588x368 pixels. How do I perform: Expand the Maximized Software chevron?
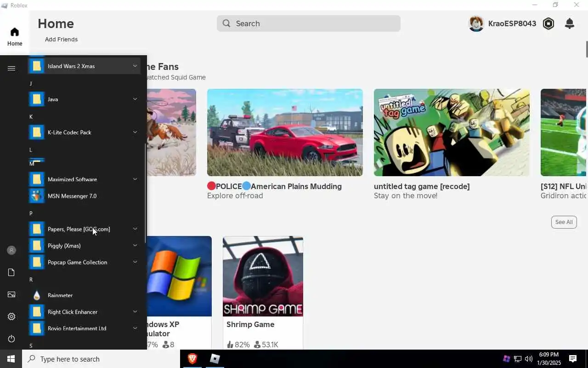[135, 179]
